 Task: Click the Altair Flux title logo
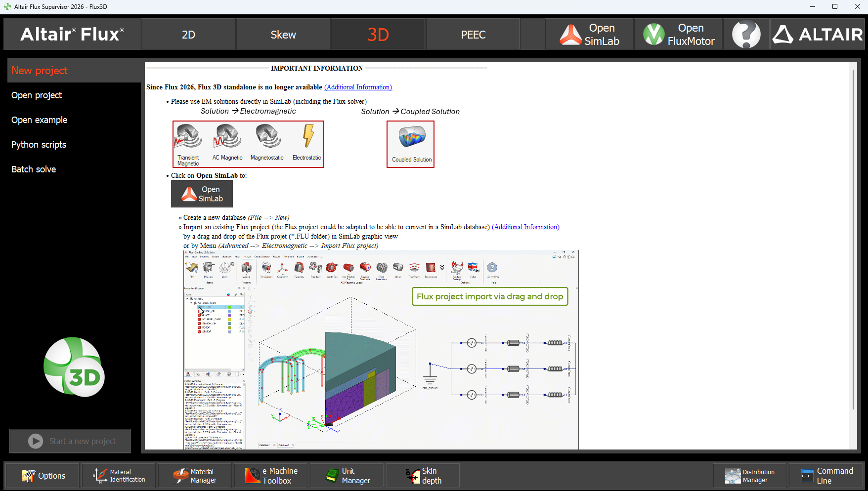72,35
